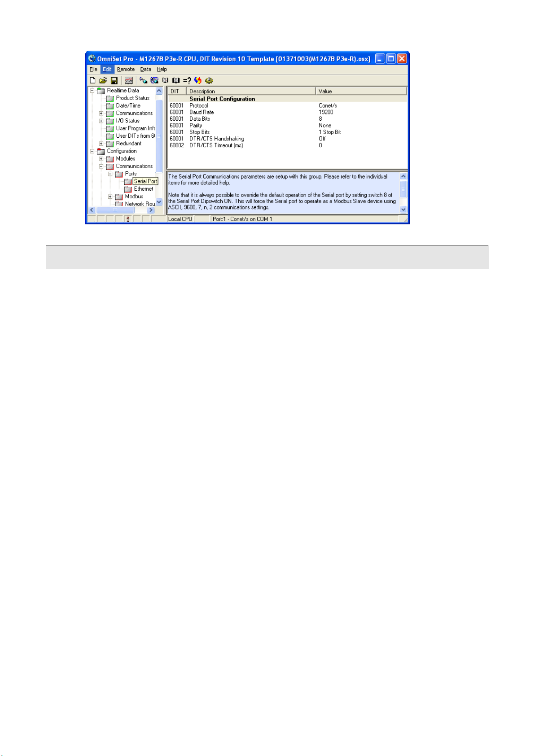Image resolution: width=535 pixels, height=756 pixels.
Task: Select the Ethernet tree item
Action: click(143, 189)
